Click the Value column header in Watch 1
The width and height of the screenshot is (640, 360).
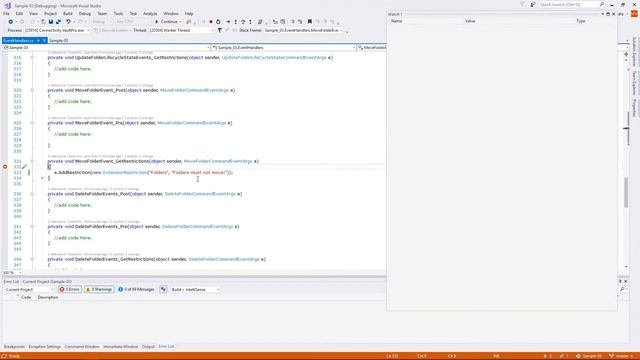[470, 21]
